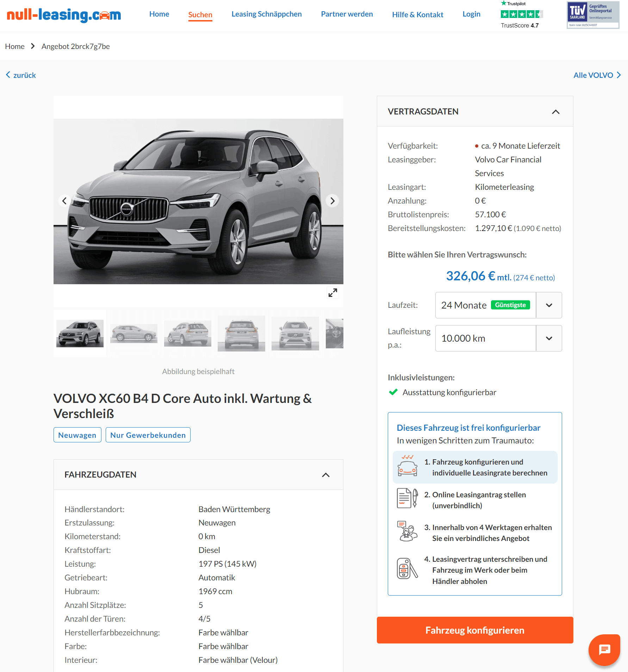The width and height of the screenshot is (628, 672).
Task: Show the previous car image
Action: pos(64,201)
